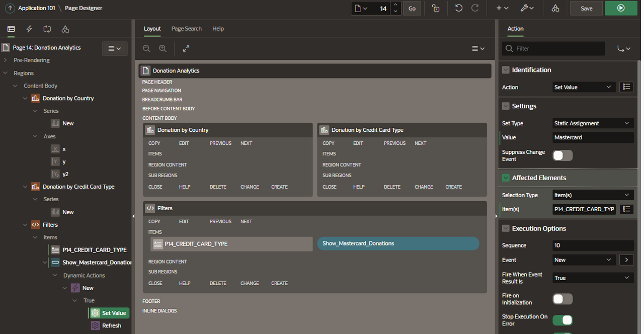Open the Event dropdown showing New
Viewport: 644px width, 334px height.
(584, 260)
